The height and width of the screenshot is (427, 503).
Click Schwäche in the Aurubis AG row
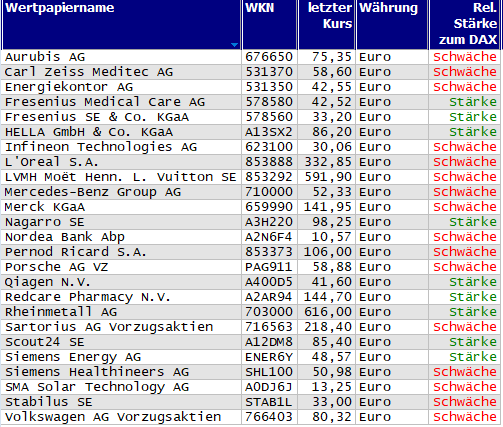(x=465, y=57)
